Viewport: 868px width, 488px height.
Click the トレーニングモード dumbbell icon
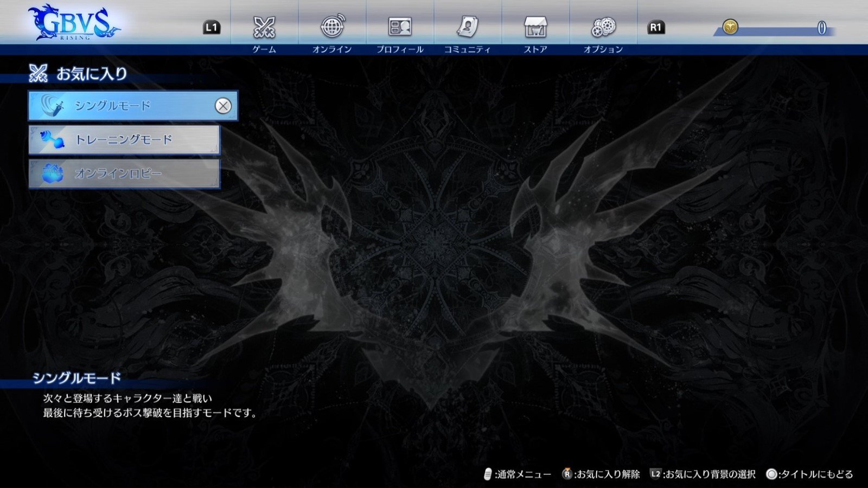click(x=53, y=140)
